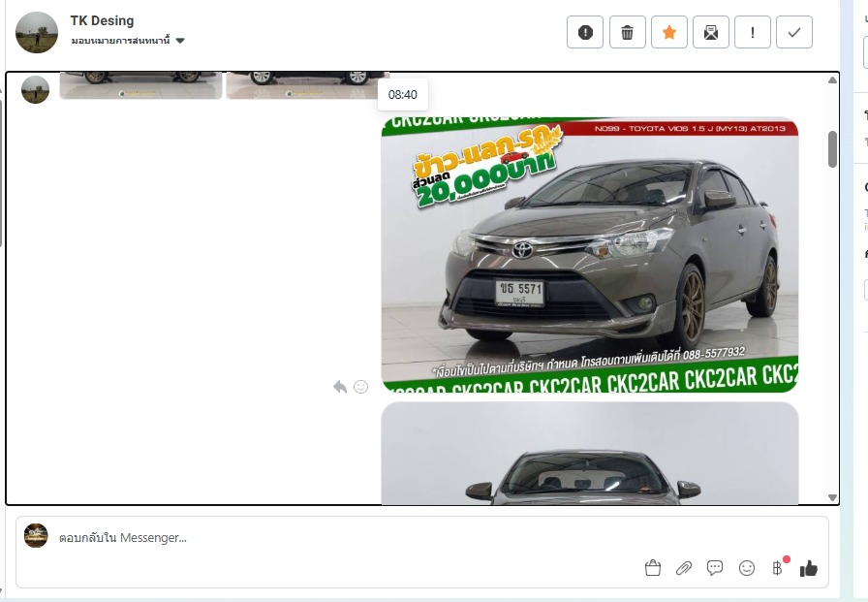Click the Baht payment request icon
This screenshot has height=602, width=868.
coord(777,568)
